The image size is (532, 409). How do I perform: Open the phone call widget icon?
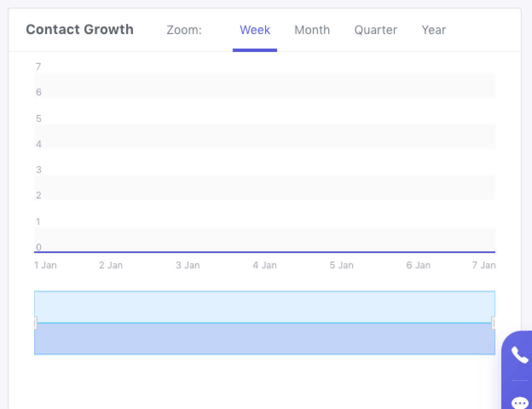click(x=519, y=354)
